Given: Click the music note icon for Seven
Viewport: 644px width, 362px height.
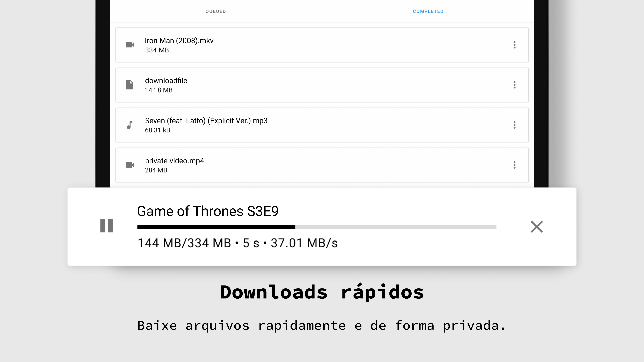Looking at the screenshot, I should (x=129, y=125).
